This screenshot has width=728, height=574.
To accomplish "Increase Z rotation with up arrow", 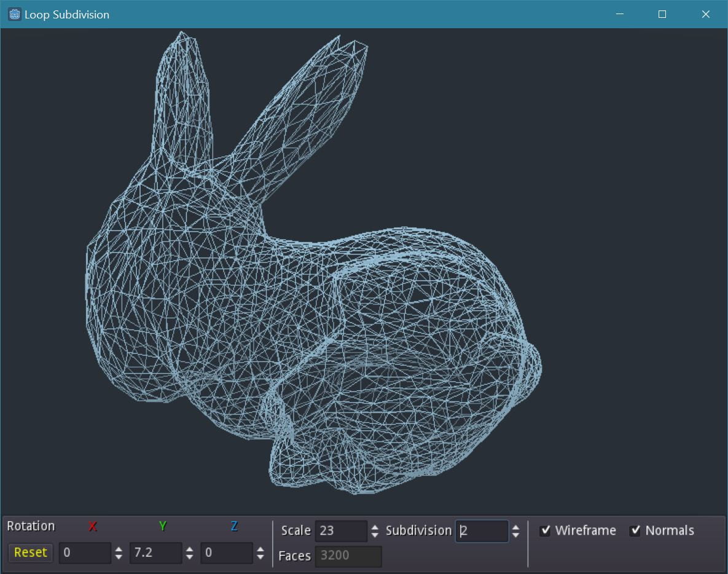I will 260,549.
